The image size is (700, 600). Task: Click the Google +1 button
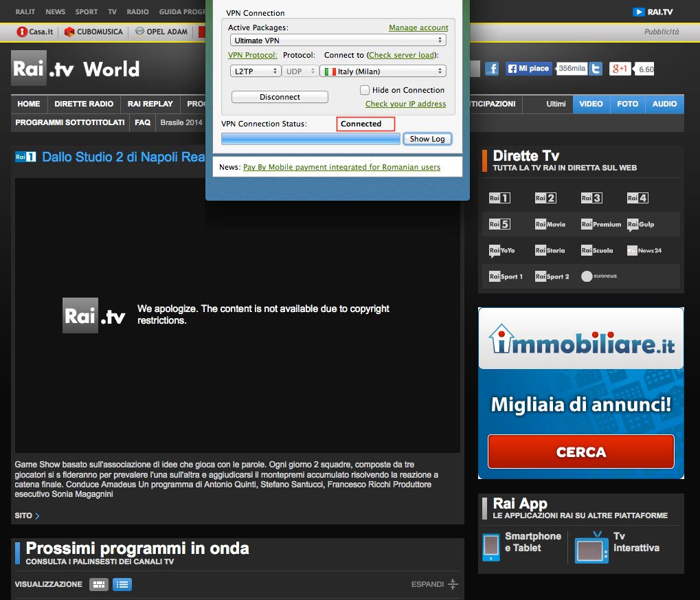(x=620, y=68)
